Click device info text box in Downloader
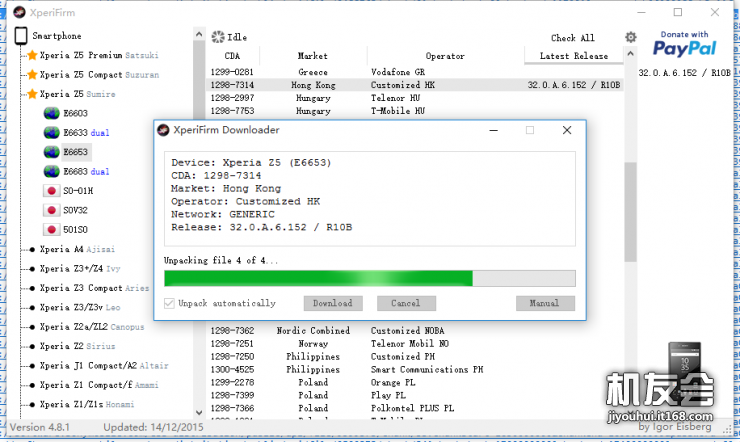The width and height of the screenshot is (740, 442). click(370, 199)
